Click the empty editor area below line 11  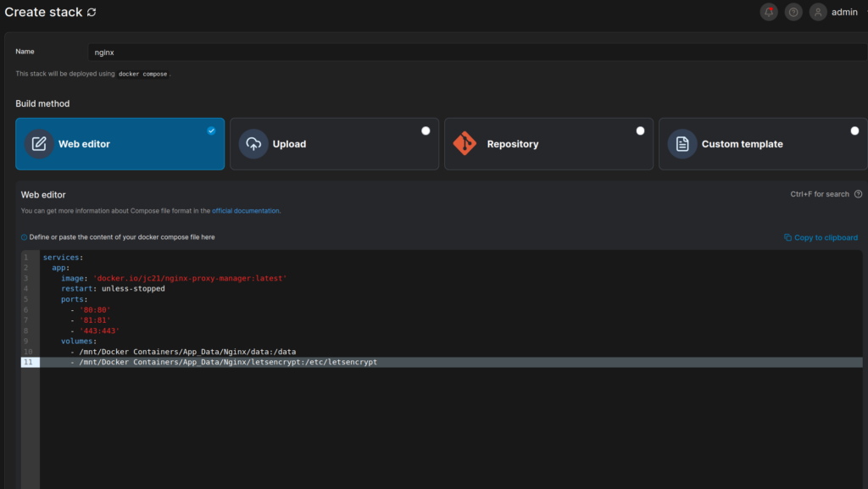point(451,428)
